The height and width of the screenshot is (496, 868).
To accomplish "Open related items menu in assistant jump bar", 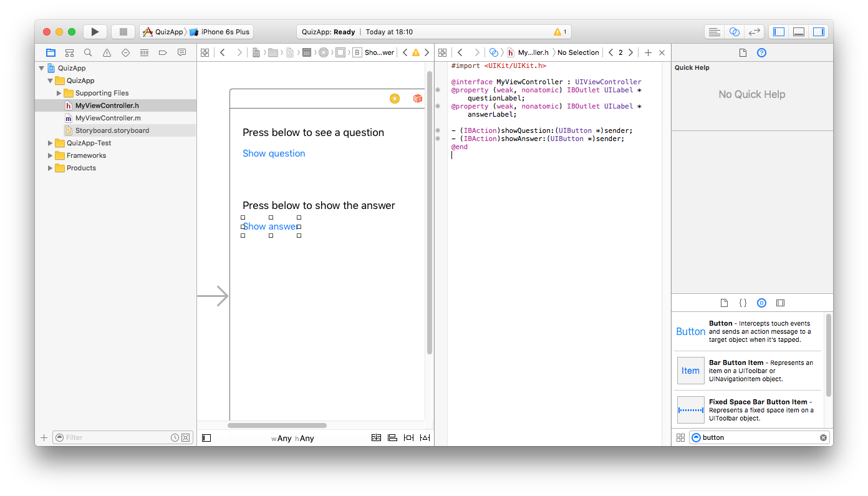I will click(x=442, y=53).
